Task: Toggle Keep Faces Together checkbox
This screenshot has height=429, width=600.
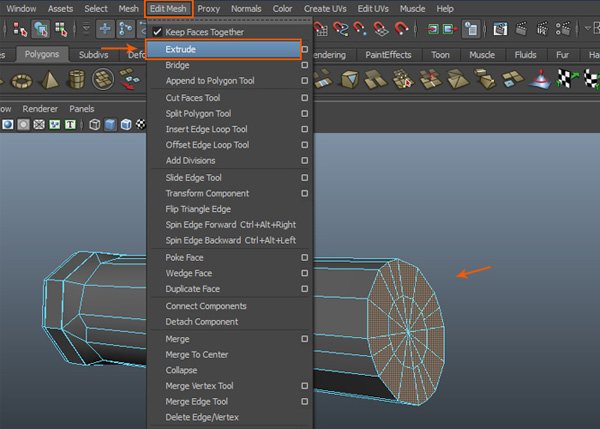Action: coord(157,32)
